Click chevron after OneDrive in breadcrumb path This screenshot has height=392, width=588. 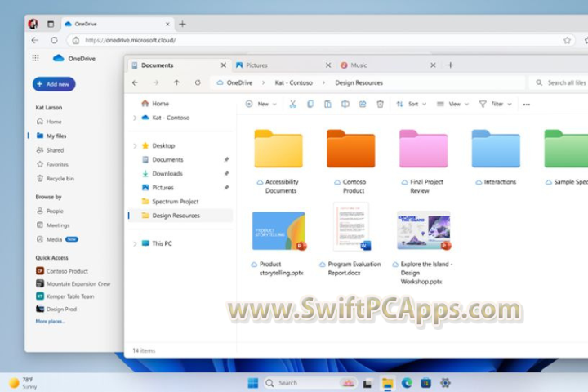[263, 83]
